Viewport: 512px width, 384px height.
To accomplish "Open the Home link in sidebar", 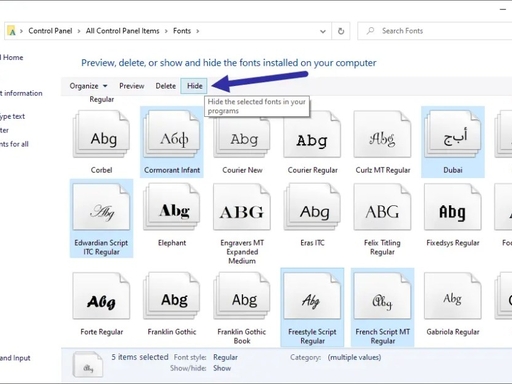I will pyautogui.click(x=12, y=57).
